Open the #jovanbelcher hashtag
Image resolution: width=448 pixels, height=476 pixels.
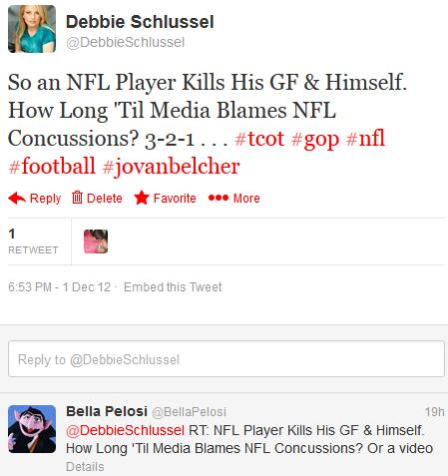click(x=171, y=167)
